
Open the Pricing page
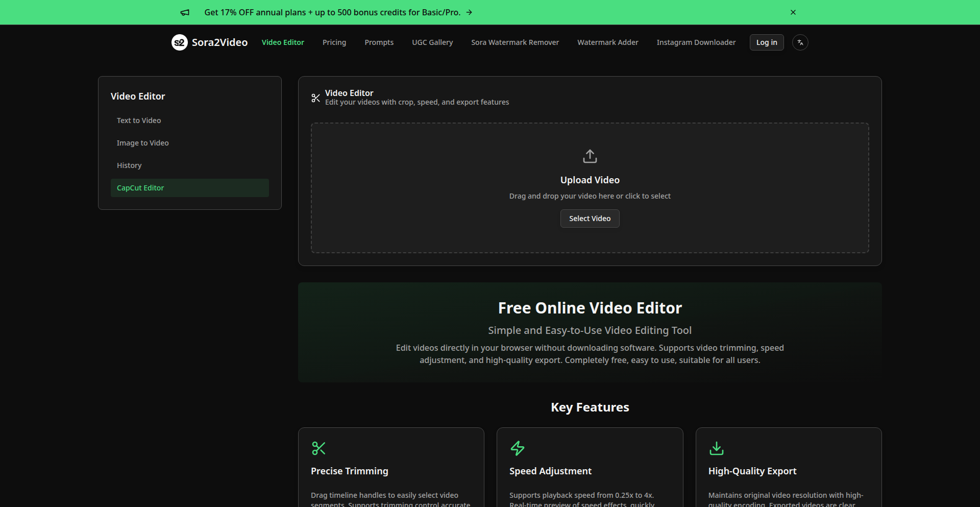[334, 42]
